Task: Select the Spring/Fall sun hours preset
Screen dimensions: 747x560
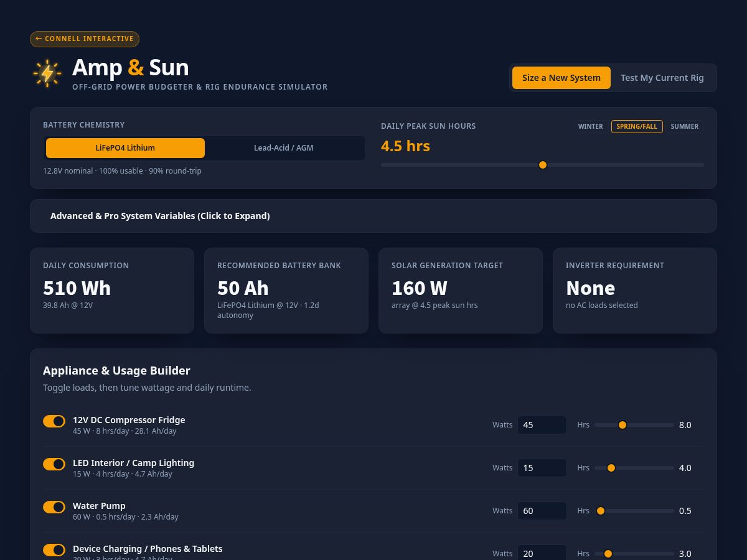Action: [x=637, y=126]
